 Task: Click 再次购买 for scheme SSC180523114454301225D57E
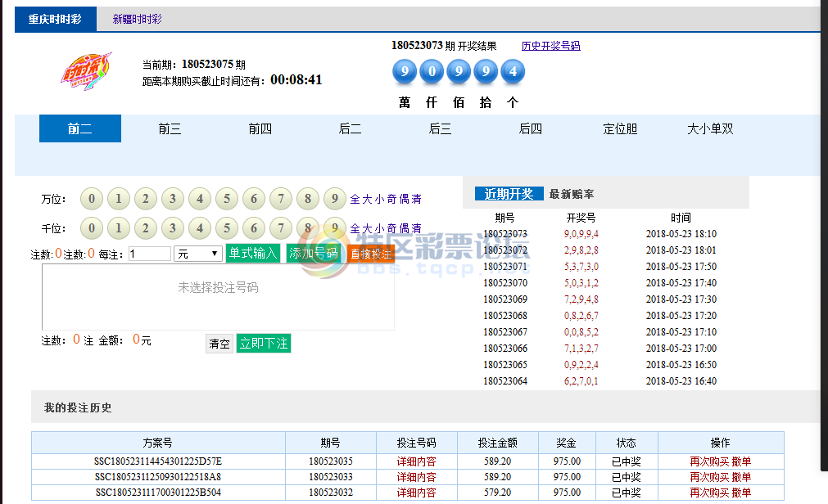coord(710,461)
